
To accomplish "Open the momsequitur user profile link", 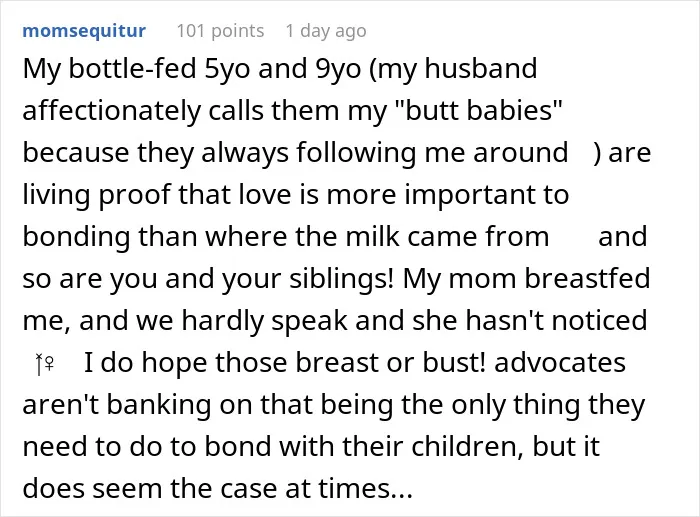I will point(84,31).
